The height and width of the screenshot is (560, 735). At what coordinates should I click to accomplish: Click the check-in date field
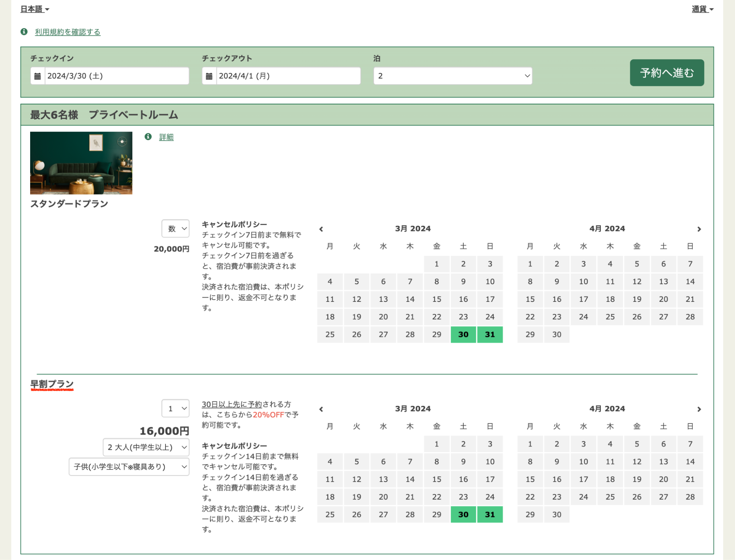point(117,76)
